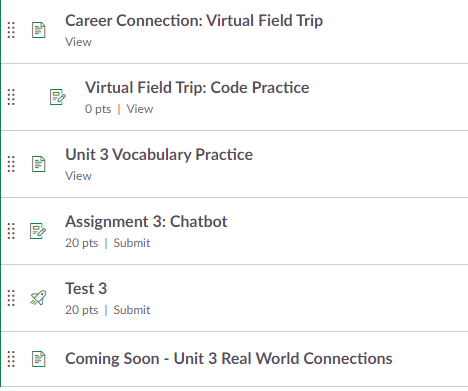The image size is (468, 391).
Task: Click the rocket quiz icon for Test 3
Action: [x=38, y=298]
